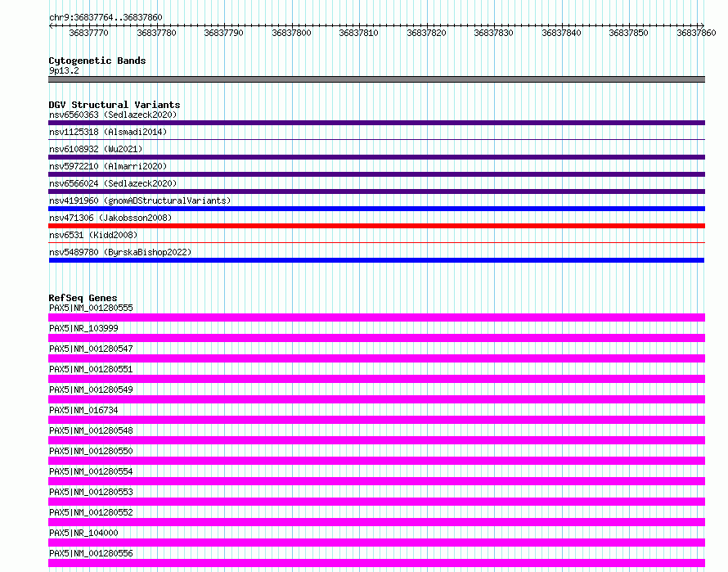
Task: Select the PAX5|NM_001280550 transcript label
Action: 91,451
